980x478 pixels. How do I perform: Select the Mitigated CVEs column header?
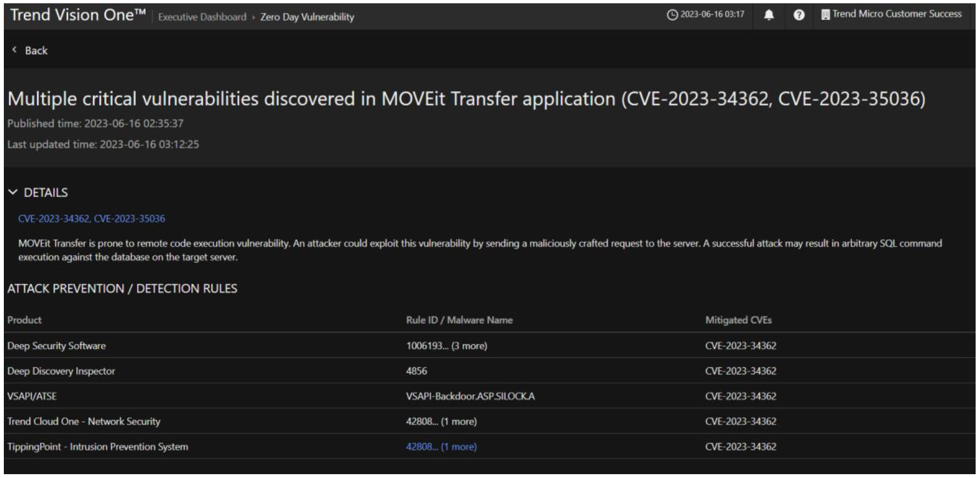738,320
